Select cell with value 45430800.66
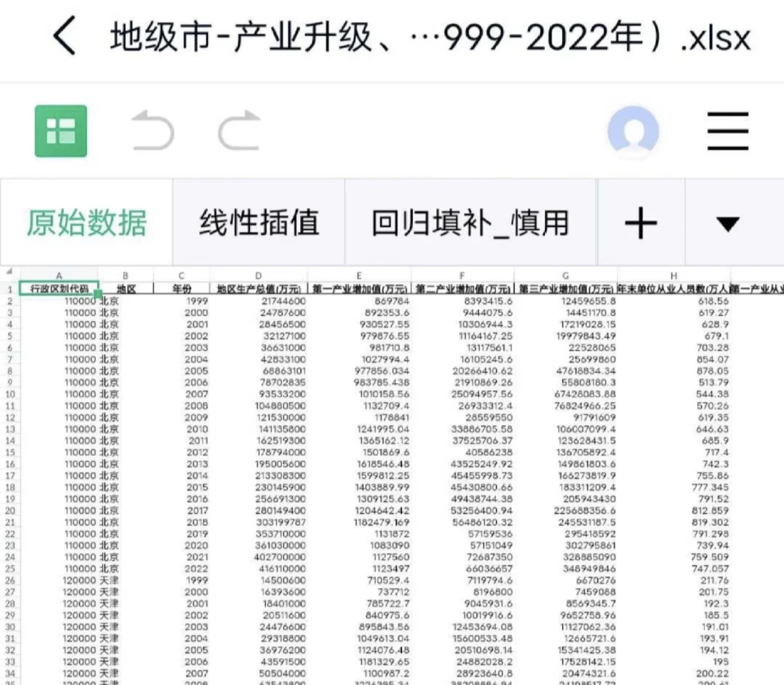 [x=462, y=487]
